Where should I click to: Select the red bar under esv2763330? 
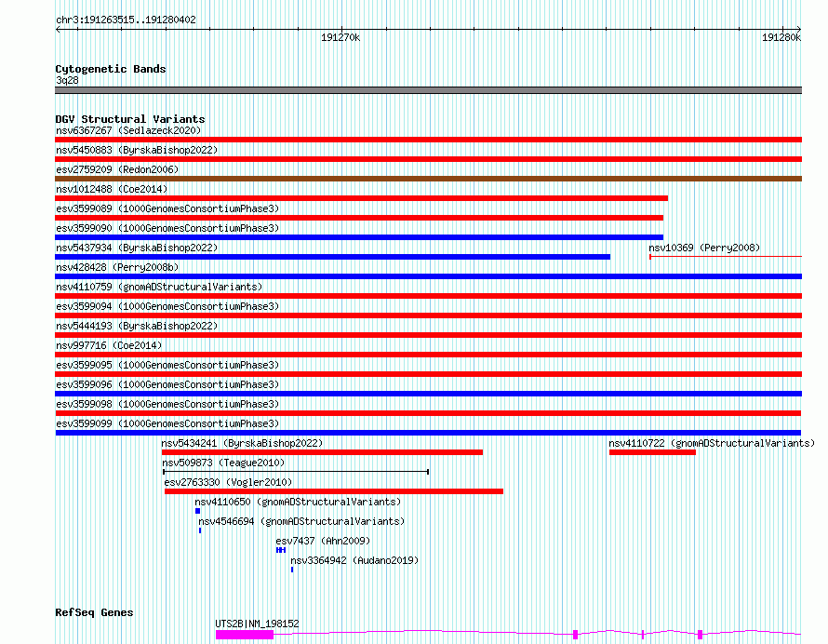tap(334, 491)
